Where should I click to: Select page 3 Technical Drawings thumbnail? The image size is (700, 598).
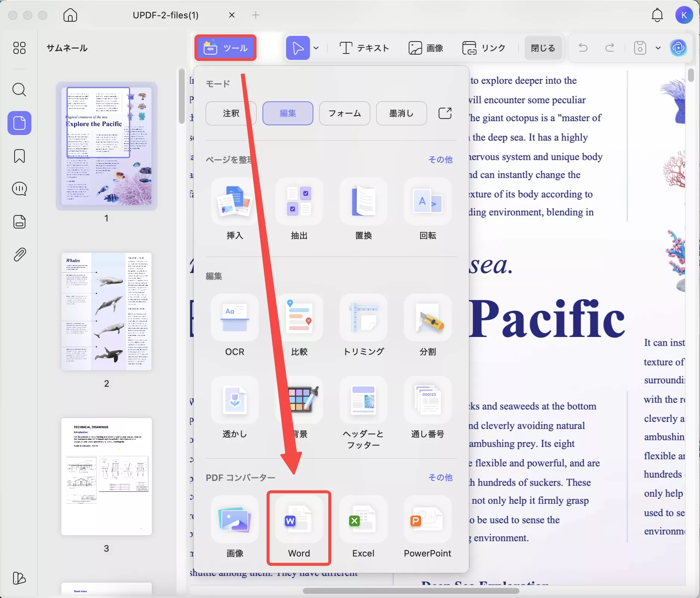107,476
